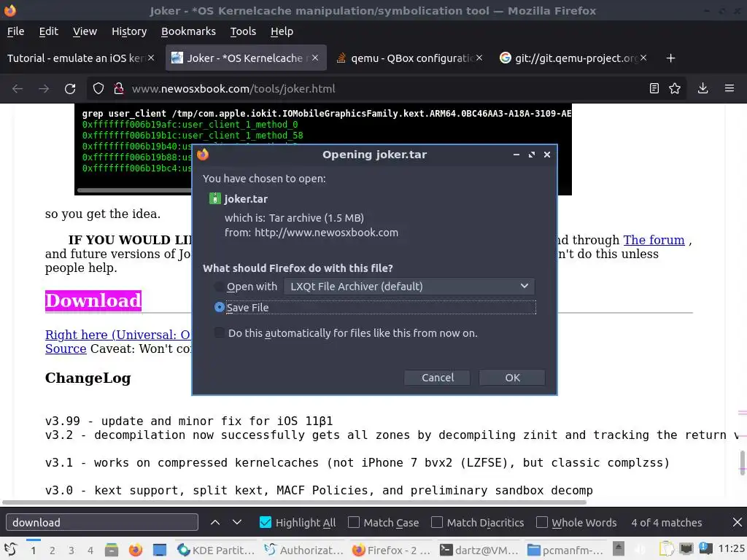This screenshot has width=747, height=560.
Task: Click the LXQt start menu icon in taskbar
Action: click(x=10, y=550)
